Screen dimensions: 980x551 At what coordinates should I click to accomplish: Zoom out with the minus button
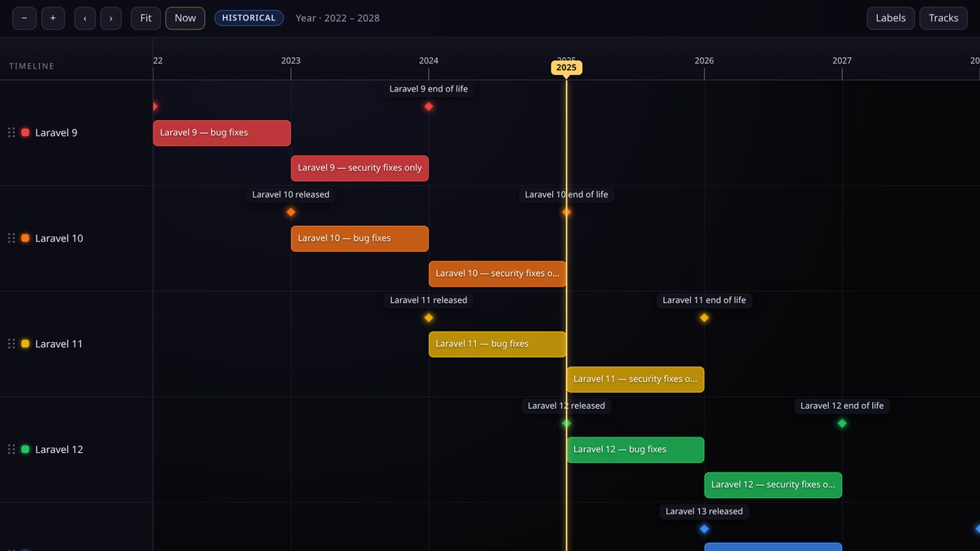pos(24,18)
